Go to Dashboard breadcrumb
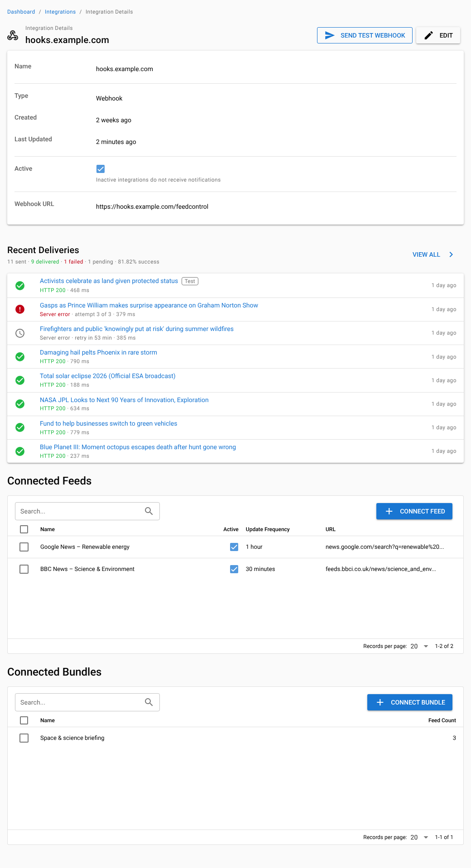471x868 pixels. pyautogui.click(x=21, y=12)
